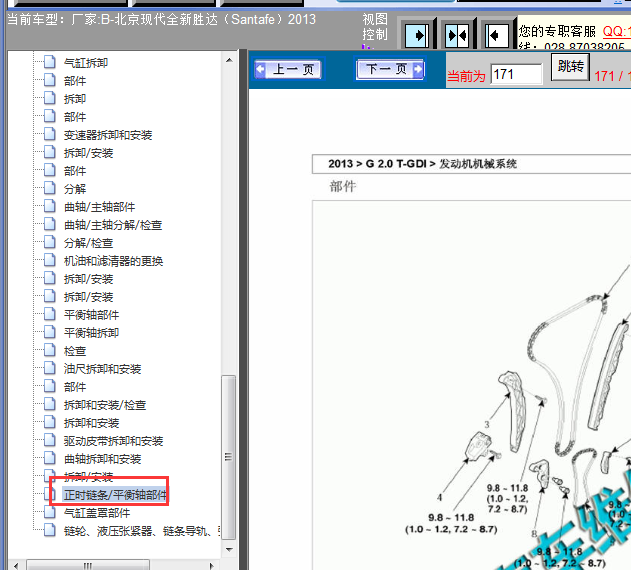Click document icon beside 分解
Image resolution: width=631 pixels, height=570 pixels.
49,188
